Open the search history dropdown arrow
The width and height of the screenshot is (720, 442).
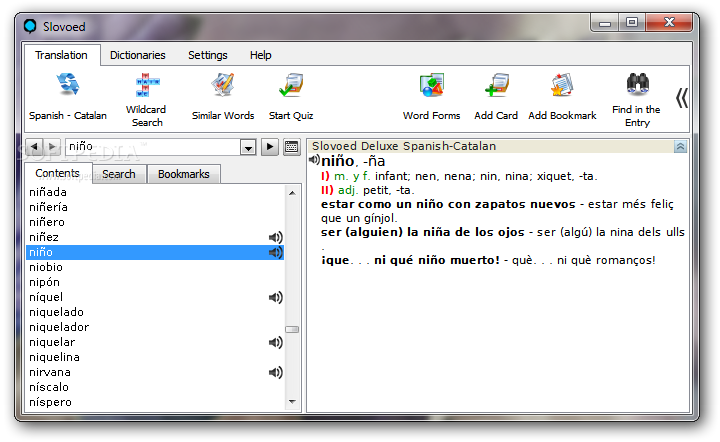click(248, 147)
